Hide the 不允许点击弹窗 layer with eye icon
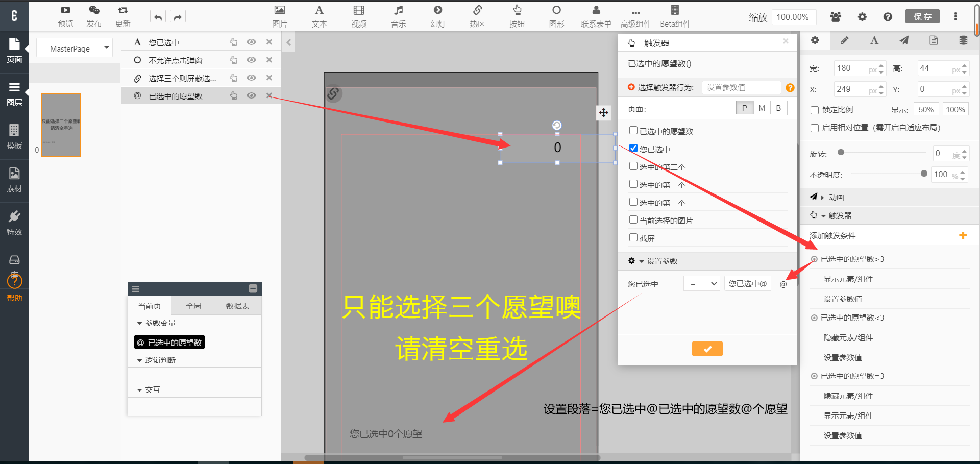980x464 pixels. click(251, 60)
